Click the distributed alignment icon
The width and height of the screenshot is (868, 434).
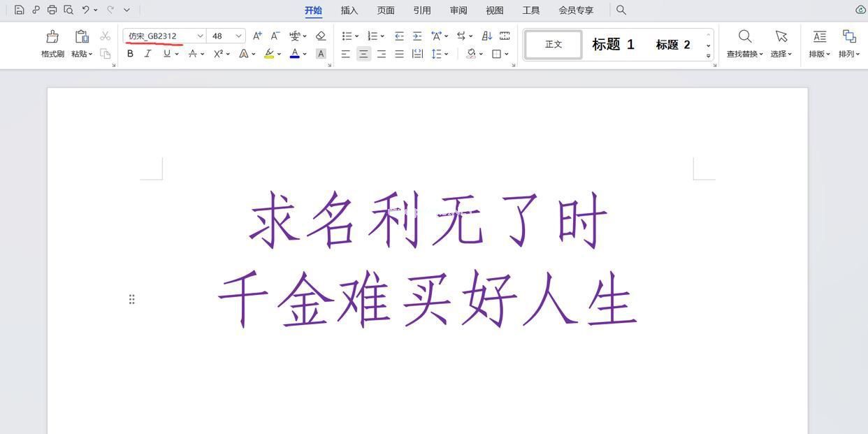pos(417,54)
